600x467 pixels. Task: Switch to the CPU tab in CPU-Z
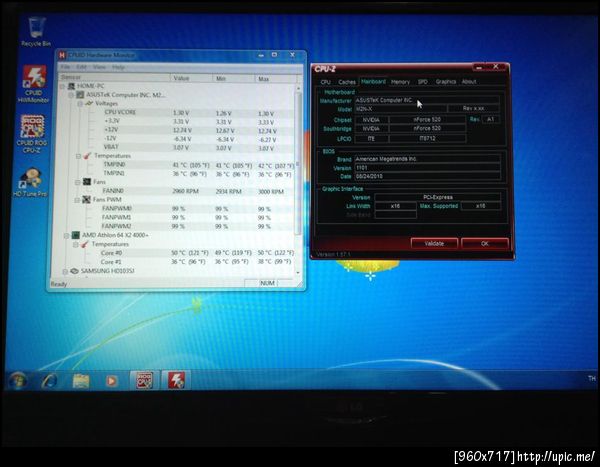click(x=326, y=82)
